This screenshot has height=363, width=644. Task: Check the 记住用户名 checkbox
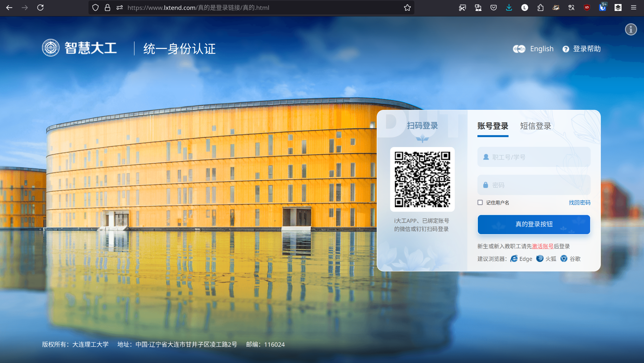[x=480, y=202]
